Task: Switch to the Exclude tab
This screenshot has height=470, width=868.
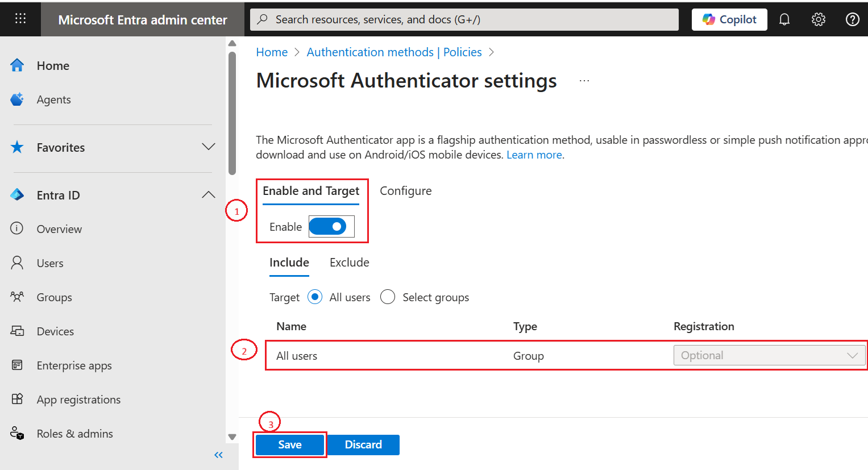Action: 349,263
